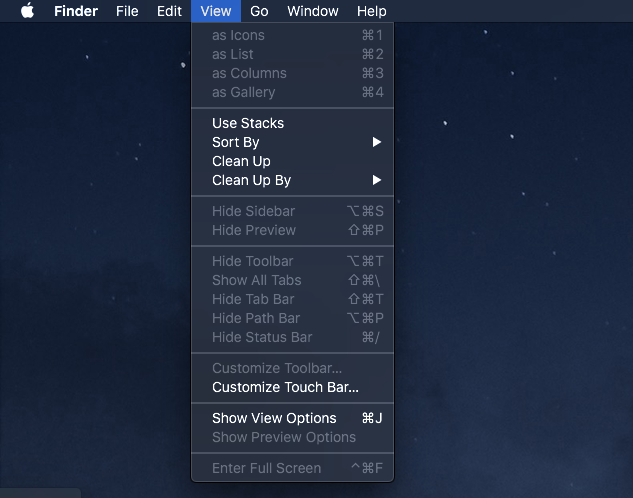Open the Edit menu

(x=169, y=11)
